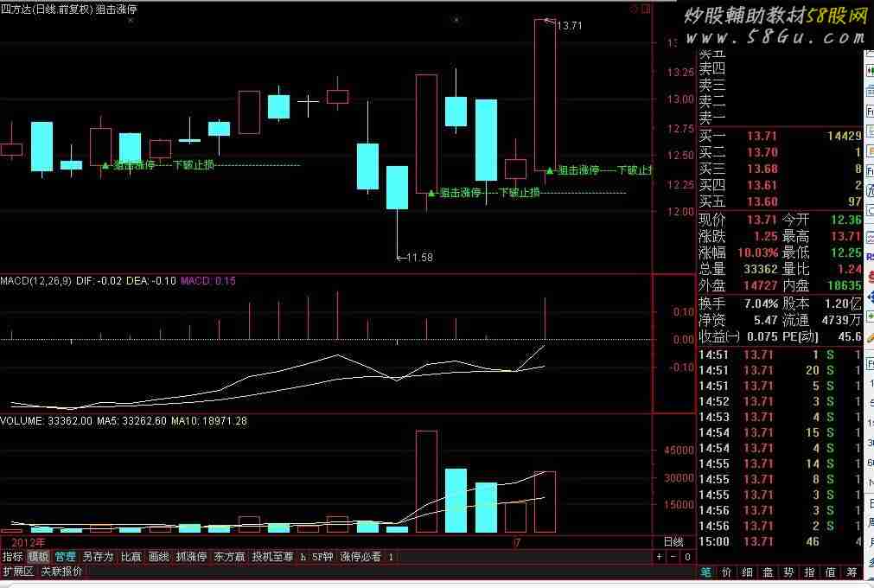874x588 pixels.
Task: Click the 涨幅 10.03% value
Action: 757,252
